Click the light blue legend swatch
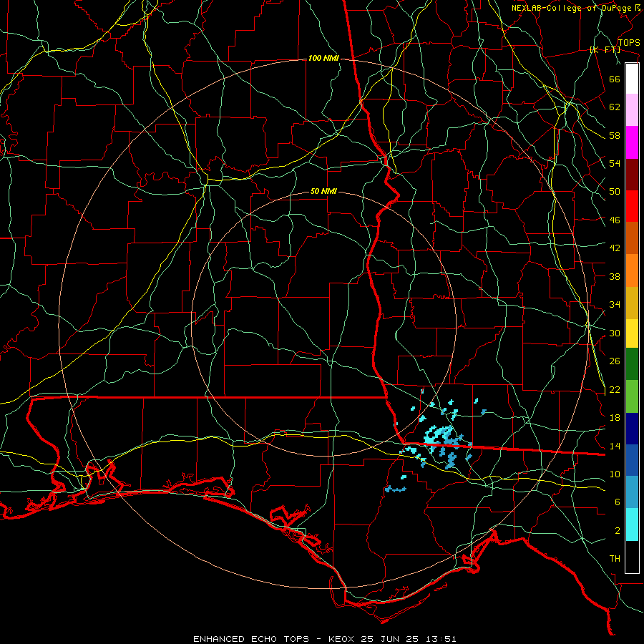Screen dimensions: 644x644 (632, 492)
